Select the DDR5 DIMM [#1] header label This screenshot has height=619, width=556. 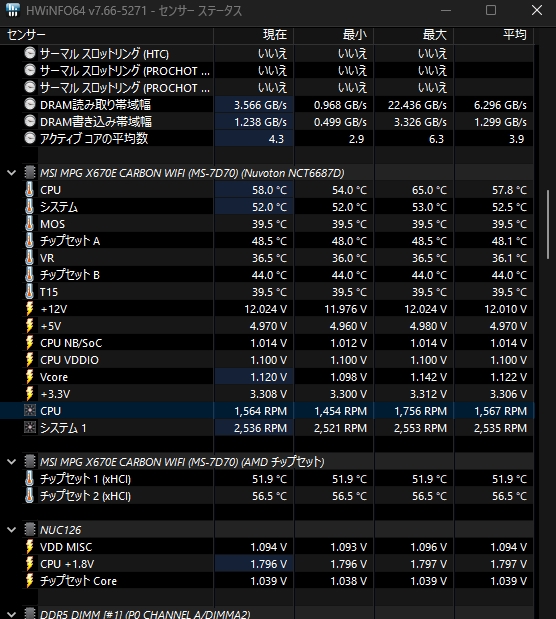coord(145,614)
